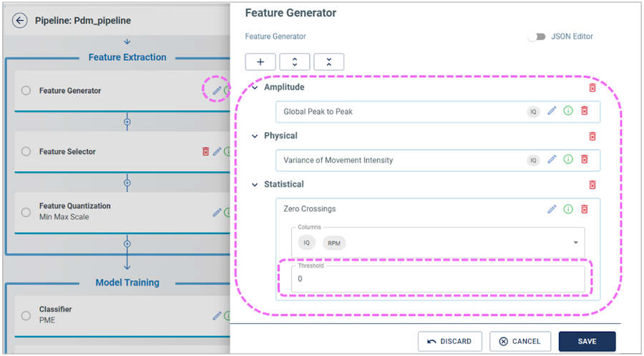Click the plus button to add feature
The image size is (644, 356).
pos(260,62)
